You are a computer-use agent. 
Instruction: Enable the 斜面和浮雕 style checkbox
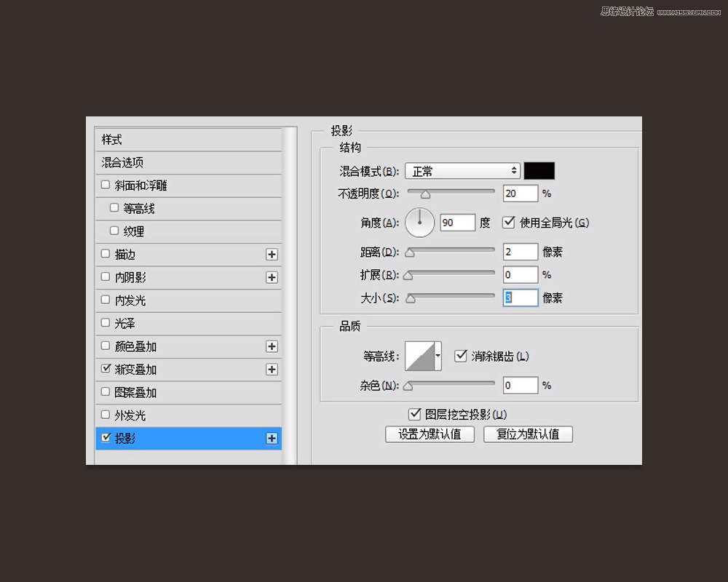click(x=105, y=185)
